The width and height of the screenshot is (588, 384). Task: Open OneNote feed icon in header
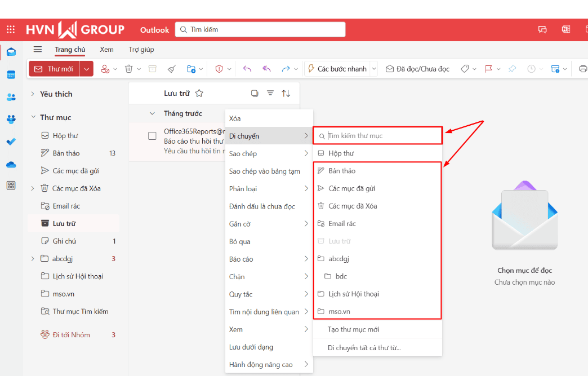(566, 29)
